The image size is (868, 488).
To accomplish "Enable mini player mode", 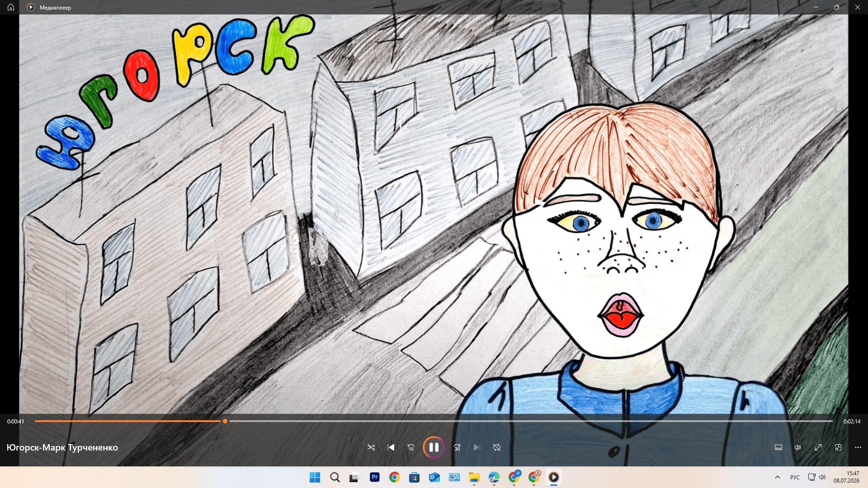I will 838,447.
